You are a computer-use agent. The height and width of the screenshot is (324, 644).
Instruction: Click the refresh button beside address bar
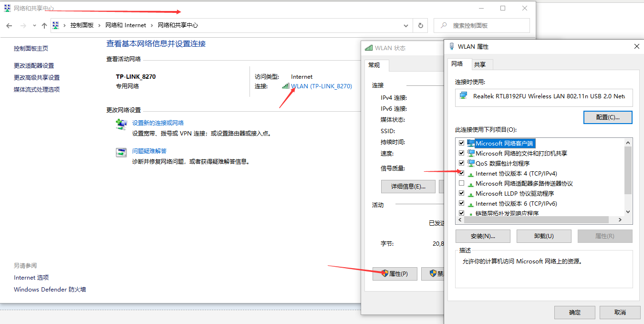[420, 25]
